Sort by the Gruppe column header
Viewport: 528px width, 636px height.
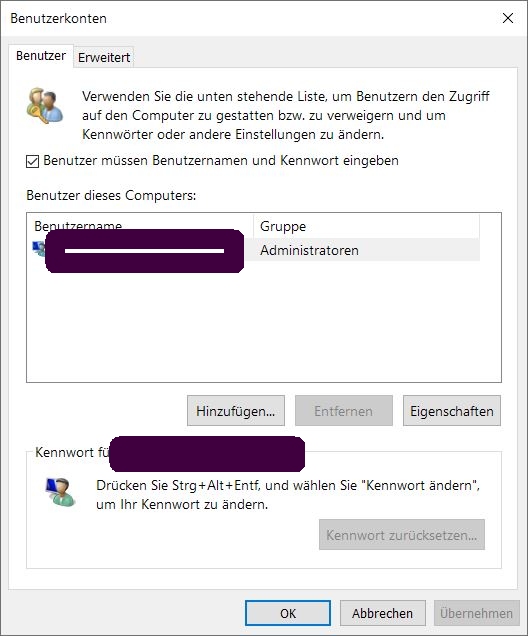tap(367, 226)
